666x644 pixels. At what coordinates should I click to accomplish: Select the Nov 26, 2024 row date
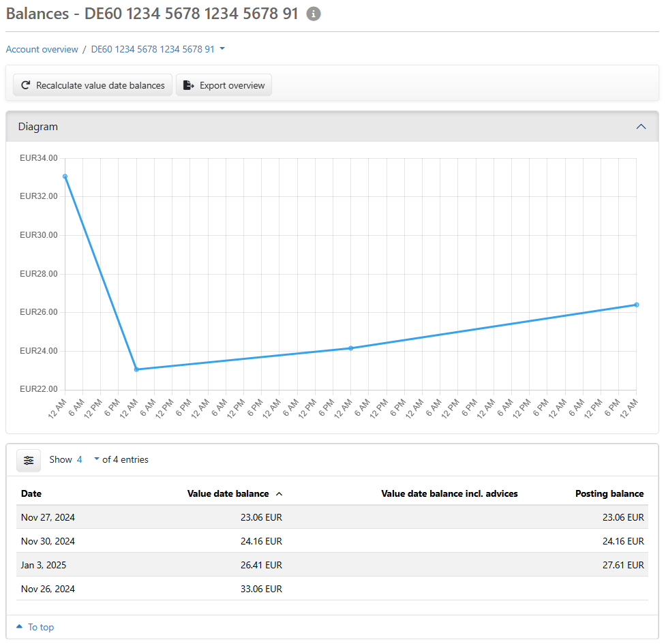pos(48,589)
